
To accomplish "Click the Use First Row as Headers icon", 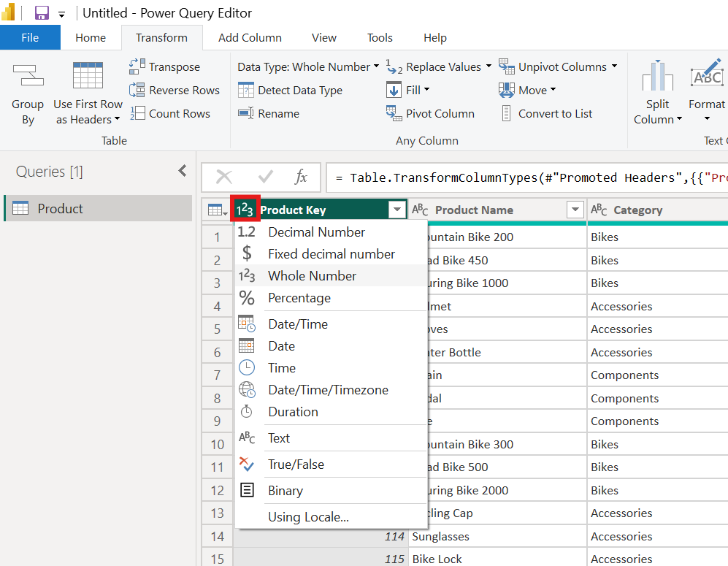I will pos(88,75).
